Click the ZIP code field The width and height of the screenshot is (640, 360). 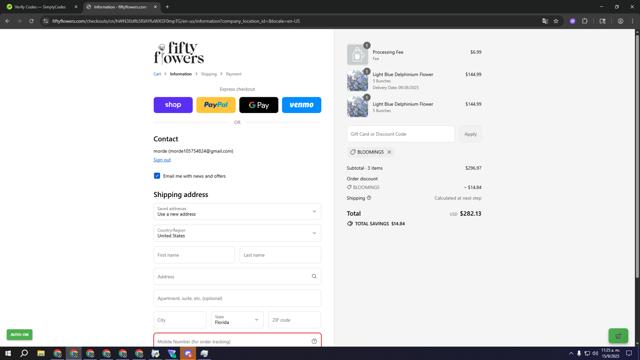(295, 320)
